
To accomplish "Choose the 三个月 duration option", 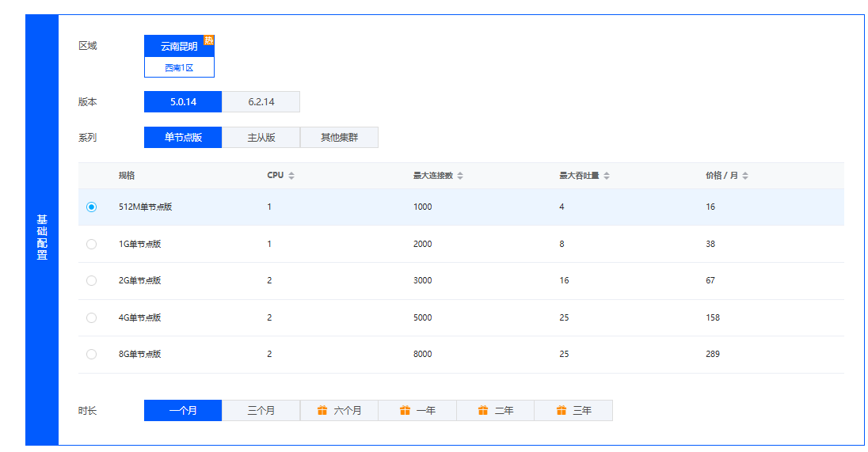I will 261,410.
